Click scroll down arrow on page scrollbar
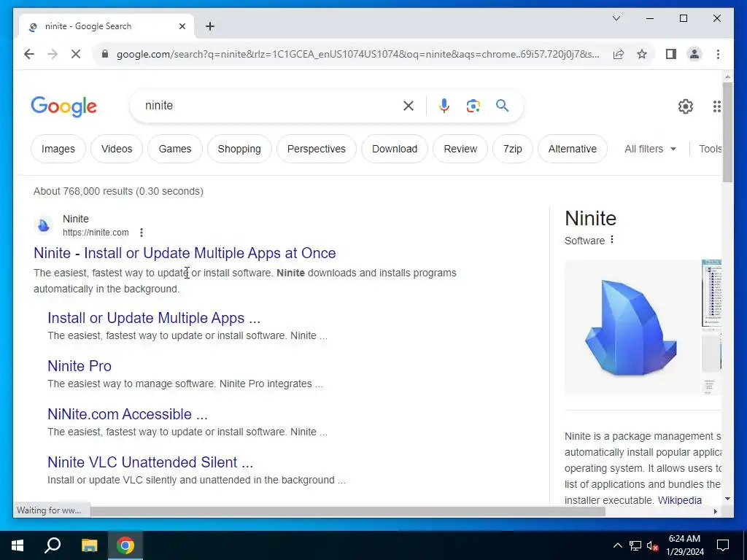 point(727,499)
